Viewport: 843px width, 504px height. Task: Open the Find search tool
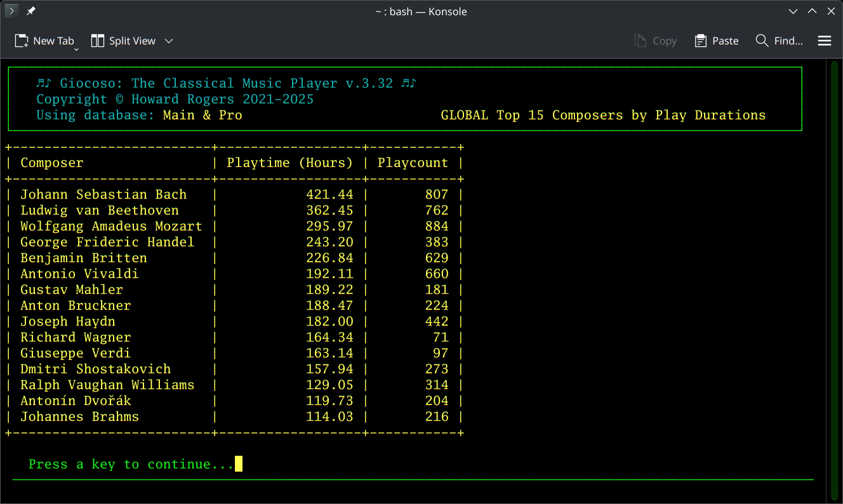pyautogui.click(x=779, y=41)
